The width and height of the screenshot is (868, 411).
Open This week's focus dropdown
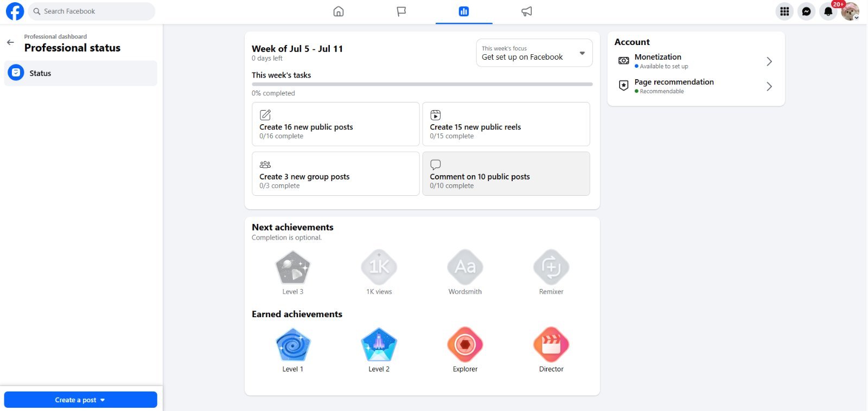[534, 53]
